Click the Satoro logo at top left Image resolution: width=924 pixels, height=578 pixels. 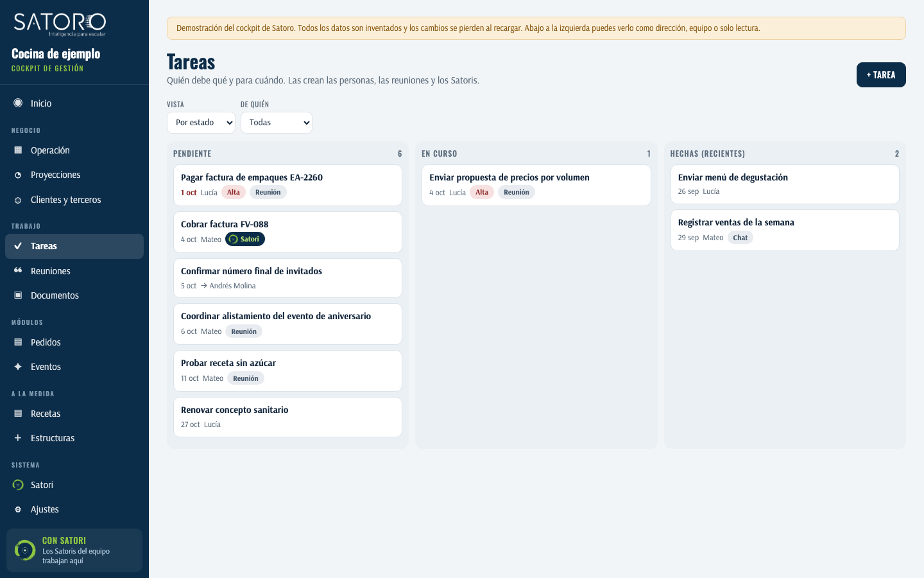pos(60,24)
